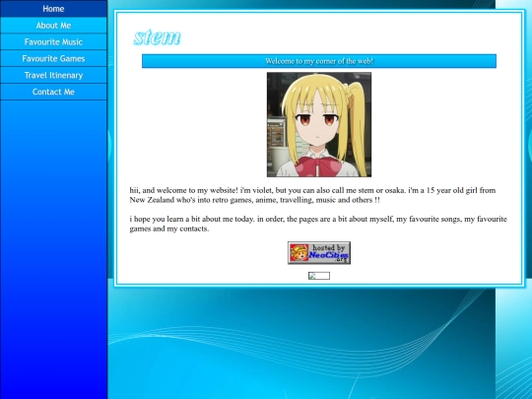The image size is (532, 399).
Task: View the Travel Itinerary page
Action: [53, 75]
